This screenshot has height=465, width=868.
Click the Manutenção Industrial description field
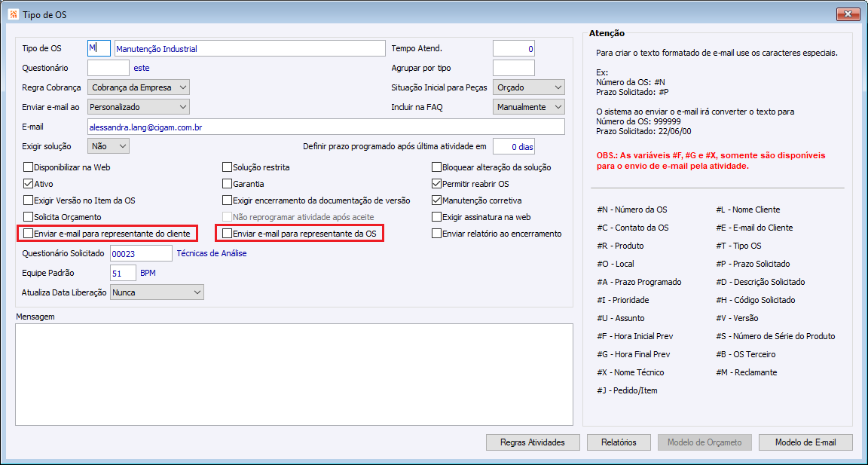pos(249,48)
